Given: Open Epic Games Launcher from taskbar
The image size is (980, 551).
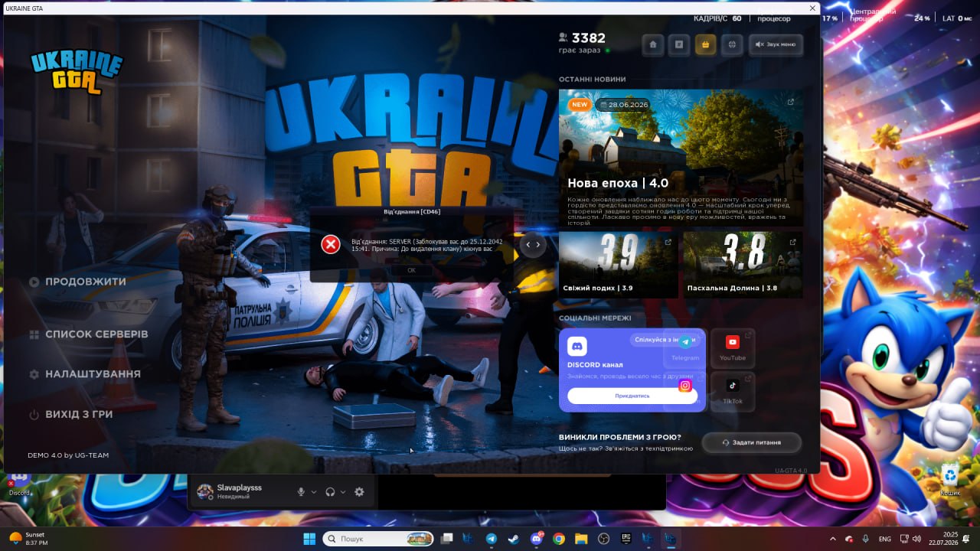Looking at the screenshot, I should click(x=626, y=539).
